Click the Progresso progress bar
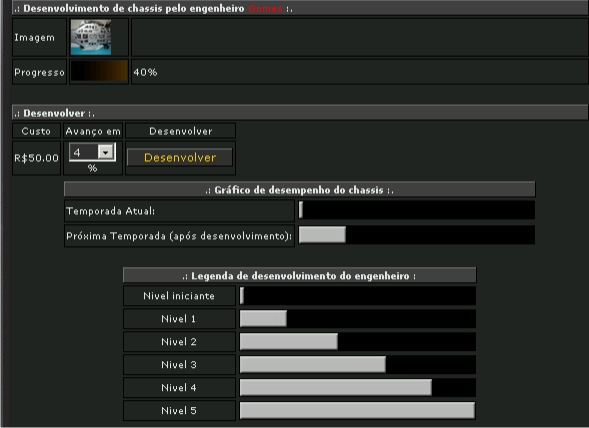The width and height of the screenshot is (589, 428). click(99, 71)
